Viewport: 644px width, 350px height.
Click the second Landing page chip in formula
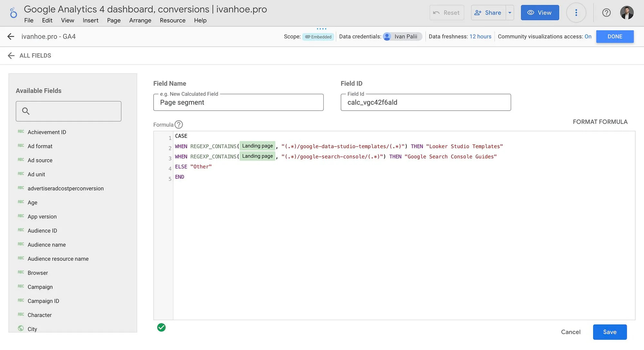pyautogui.click(x=257, y=156)
